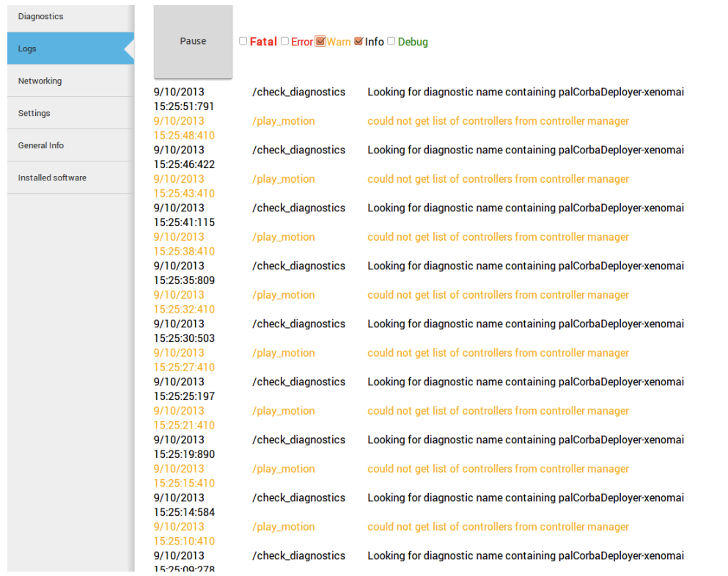Click /check_diagnostics in the 15:25:19:890 row

tap(298, 440)
